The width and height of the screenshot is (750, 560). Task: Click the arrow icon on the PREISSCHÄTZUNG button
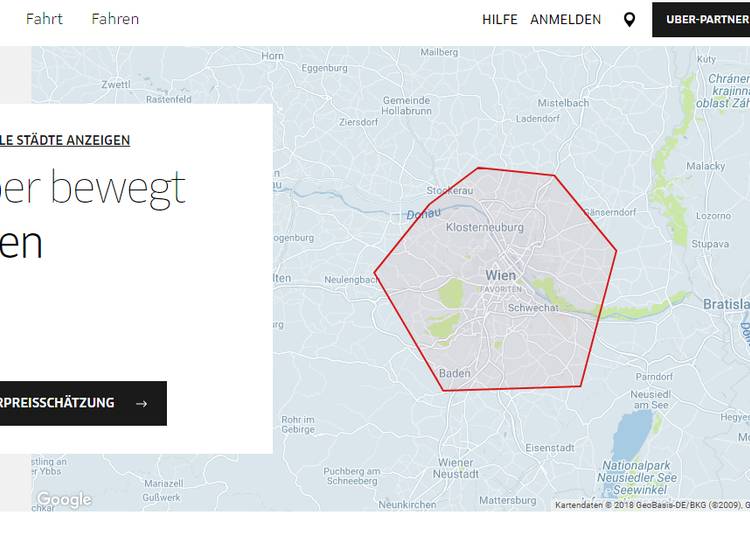pos(141,404)
